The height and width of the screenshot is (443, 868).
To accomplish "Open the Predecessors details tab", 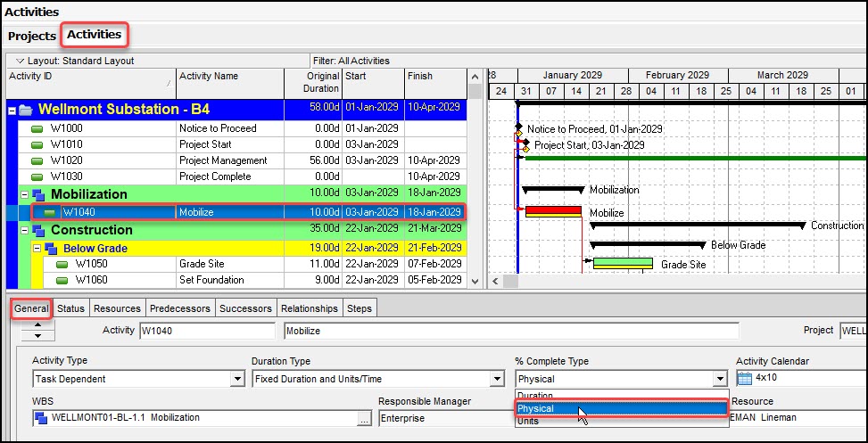I will (180, 308).
